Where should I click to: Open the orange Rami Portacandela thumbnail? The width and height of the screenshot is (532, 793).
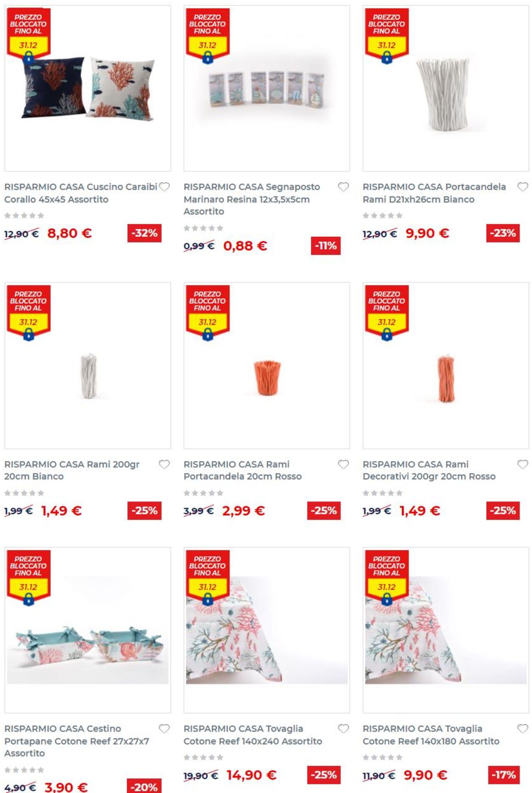coord(267,366)
